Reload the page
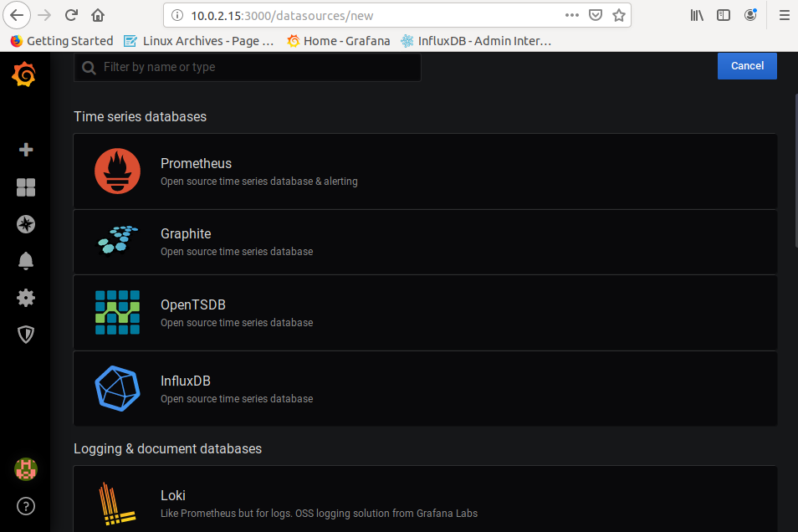The image size is (798, 532). 71,15
